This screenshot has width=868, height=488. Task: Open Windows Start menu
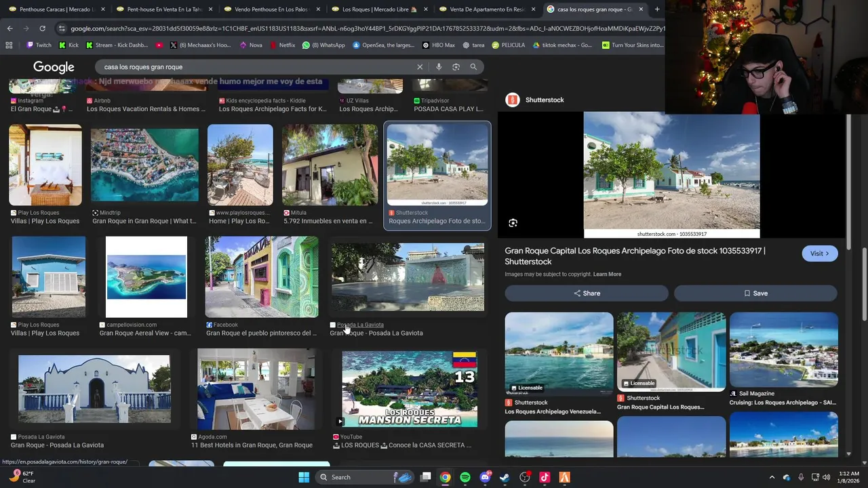pos(304,477)
